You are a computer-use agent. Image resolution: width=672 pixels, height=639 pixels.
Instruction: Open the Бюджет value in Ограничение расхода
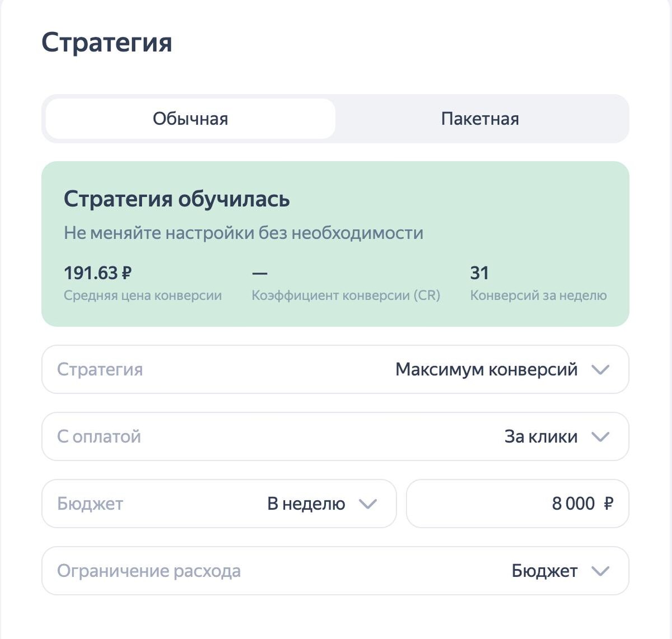(544, 571)
